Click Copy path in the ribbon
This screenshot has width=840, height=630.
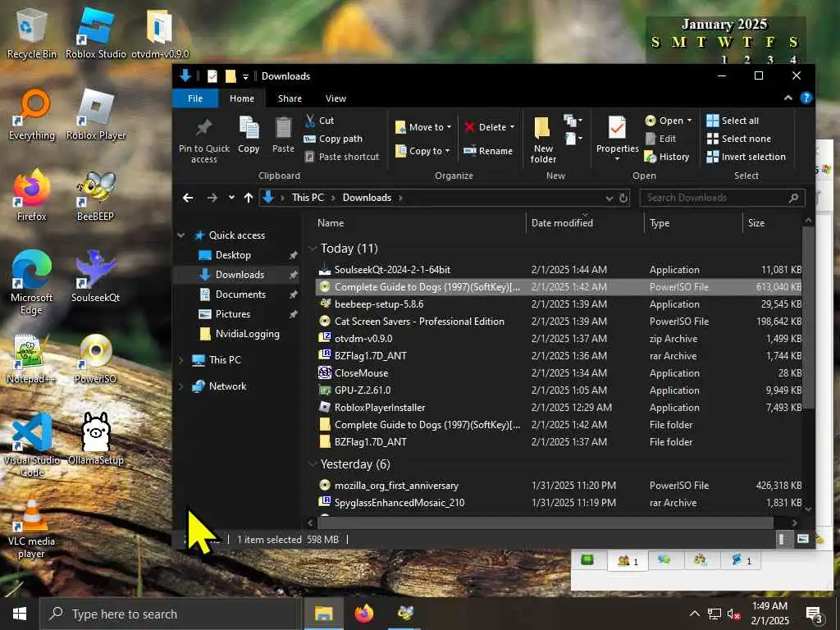(333, 139)
